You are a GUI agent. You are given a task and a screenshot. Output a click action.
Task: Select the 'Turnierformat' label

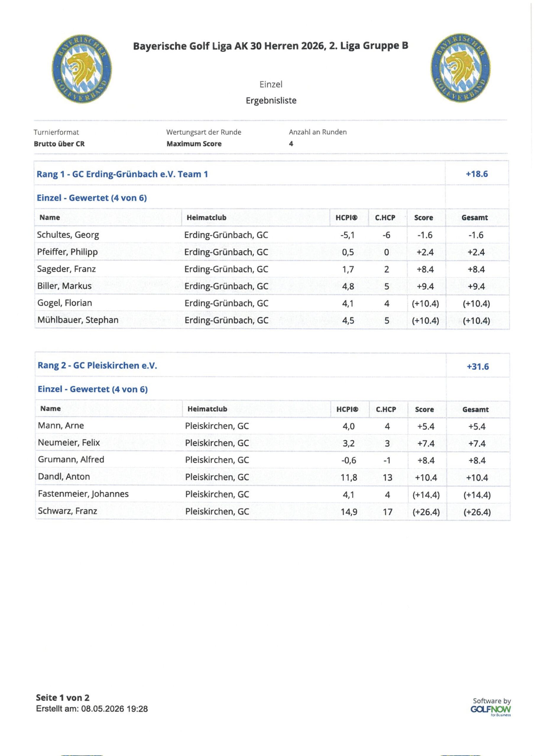coord(56,132)
